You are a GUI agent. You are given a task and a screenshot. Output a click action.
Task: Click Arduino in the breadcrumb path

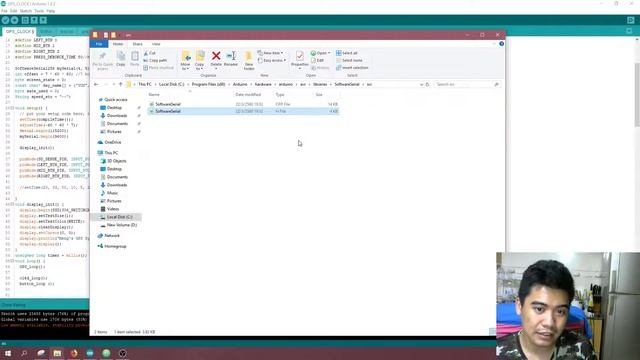pyautogui.click(x=240, y=84)
